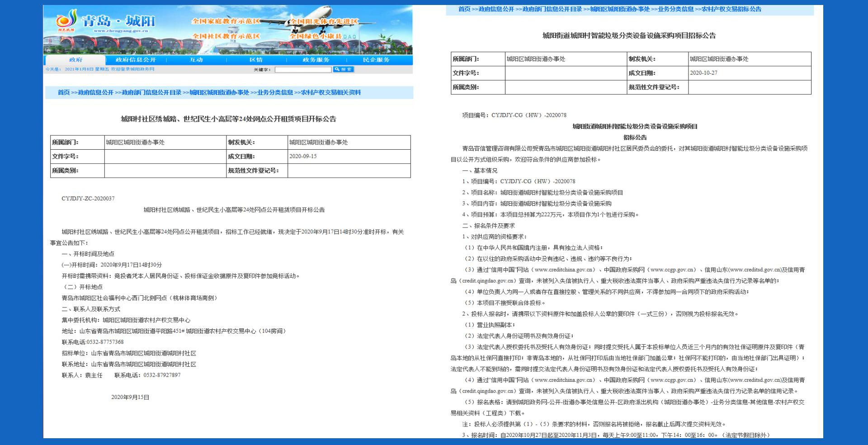Open the 区情 navigation tab

click(x=256, y=60)
